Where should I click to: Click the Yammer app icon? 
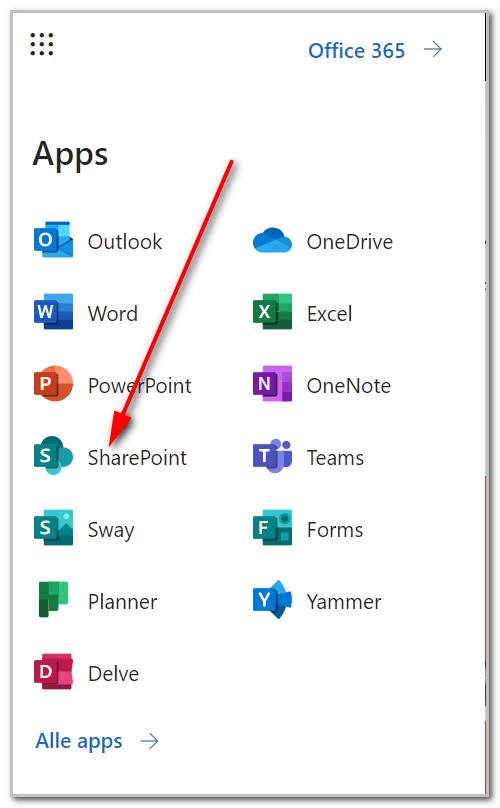(x=272, y=599)
